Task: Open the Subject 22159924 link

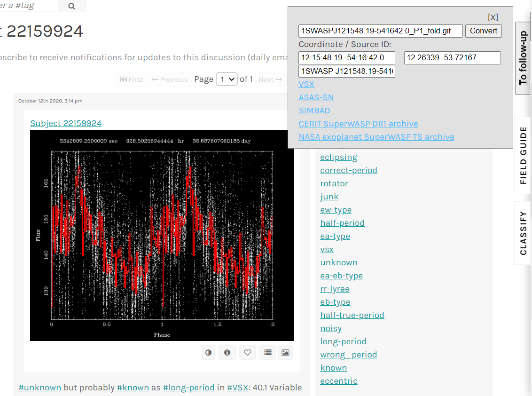Action: pyautogui.click(x=66, y=123)
